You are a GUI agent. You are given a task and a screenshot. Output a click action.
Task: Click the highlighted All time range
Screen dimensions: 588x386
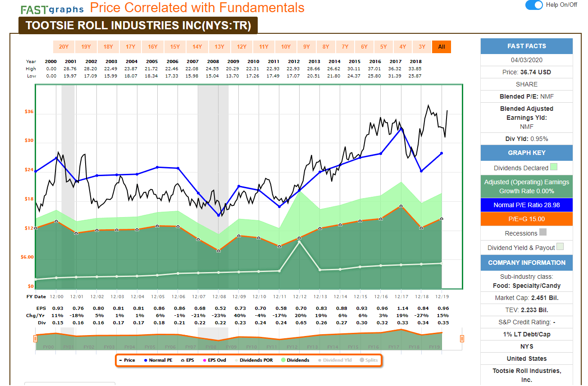click(x=442, y=47)
